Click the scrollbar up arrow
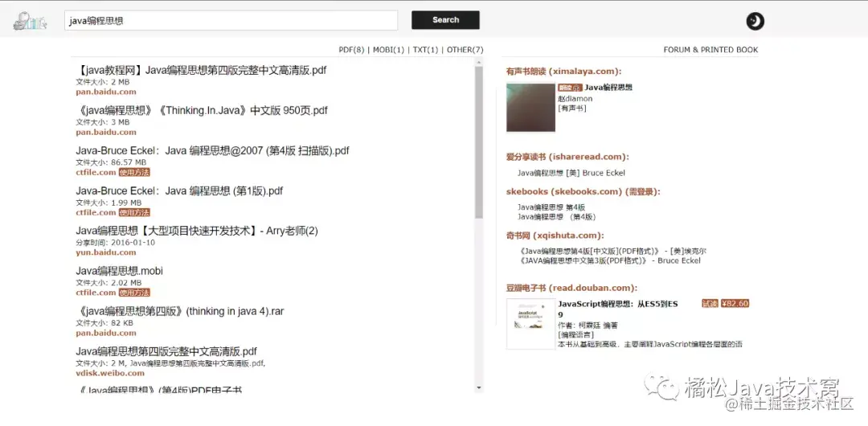The image size is (868, 426). pos(479,63)
